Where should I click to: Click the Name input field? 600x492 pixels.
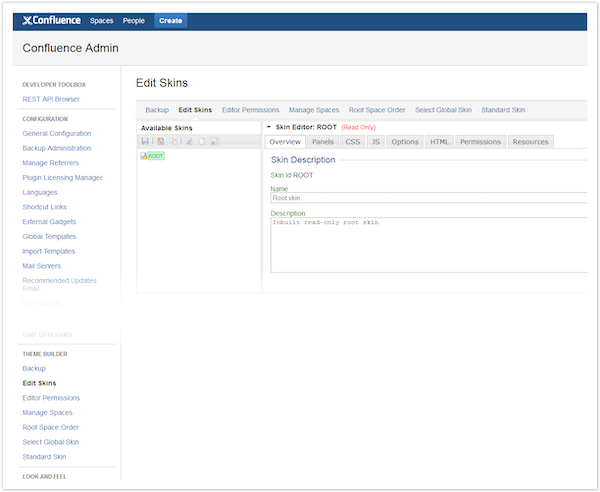429,198
